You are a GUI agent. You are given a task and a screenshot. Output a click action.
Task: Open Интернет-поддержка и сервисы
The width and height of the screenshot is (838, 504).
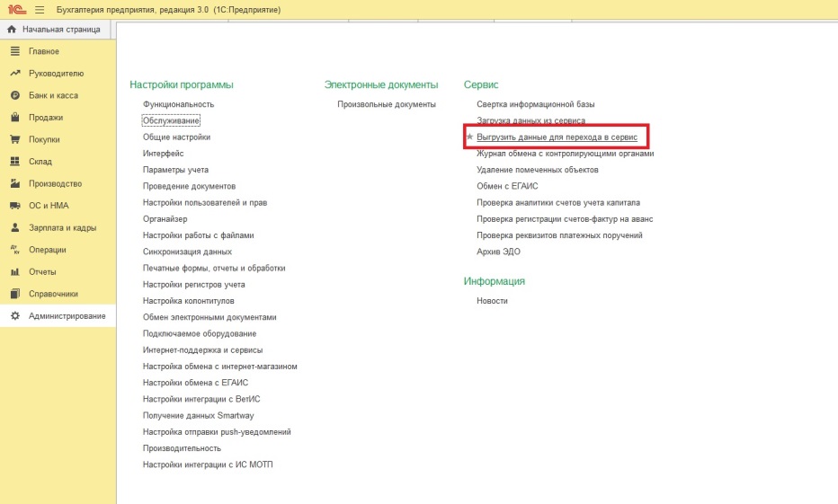pos(202,350)
